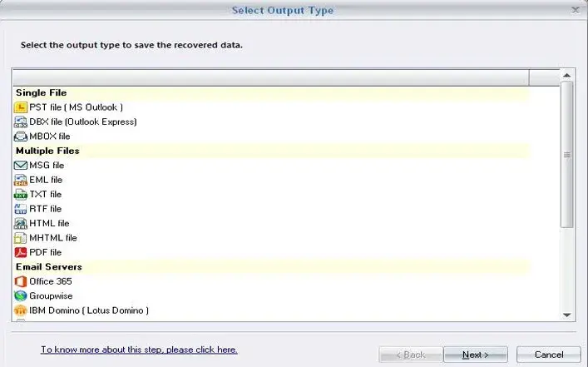Pick the IBM Domino (Lotus Domino) option
Screen dimensions: 588x367
pyautogui.click(x=82, y=310)
